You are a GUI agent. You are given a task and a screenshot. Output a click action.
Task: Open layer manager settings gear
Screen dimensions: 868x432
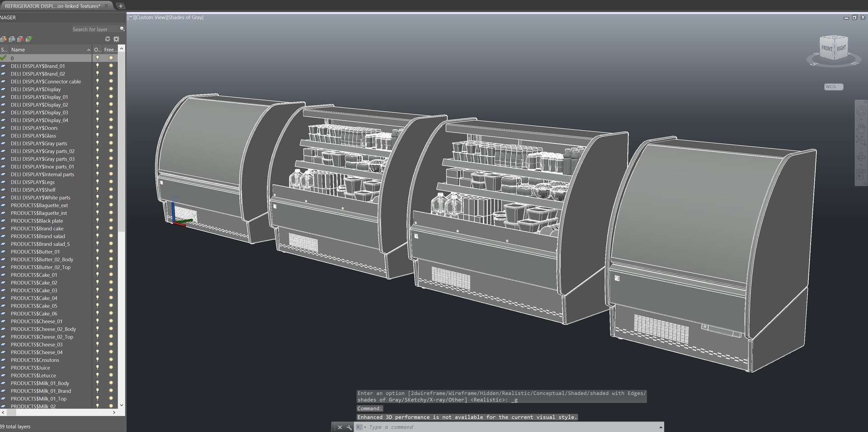pos(116,39)
